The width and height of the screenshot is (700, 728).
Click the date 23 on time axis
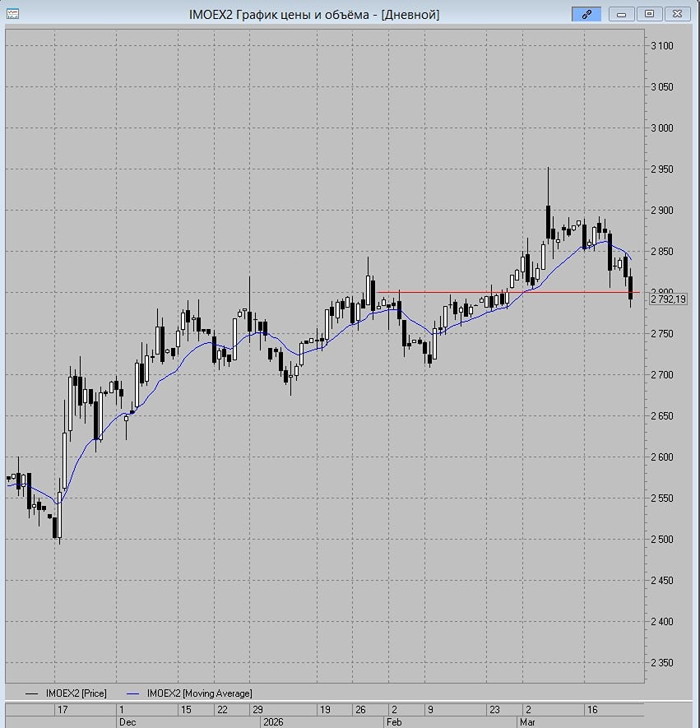(494, 709)
